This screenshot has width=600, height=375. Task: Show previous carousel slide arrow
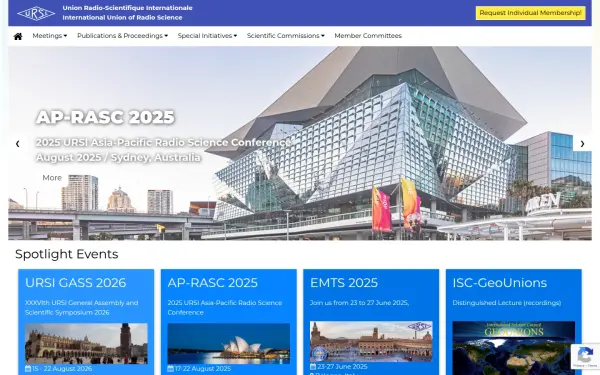click(18, 143)
